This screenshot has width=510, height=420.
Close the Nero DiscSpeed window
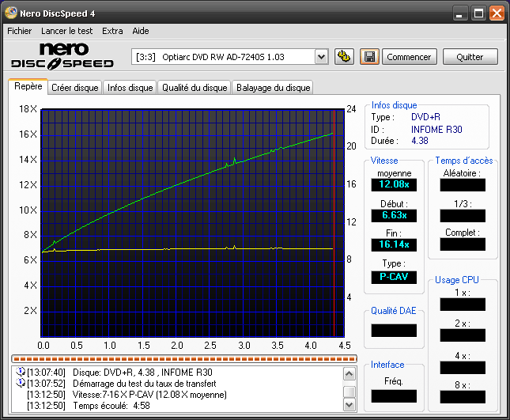(x=497, y=13)
